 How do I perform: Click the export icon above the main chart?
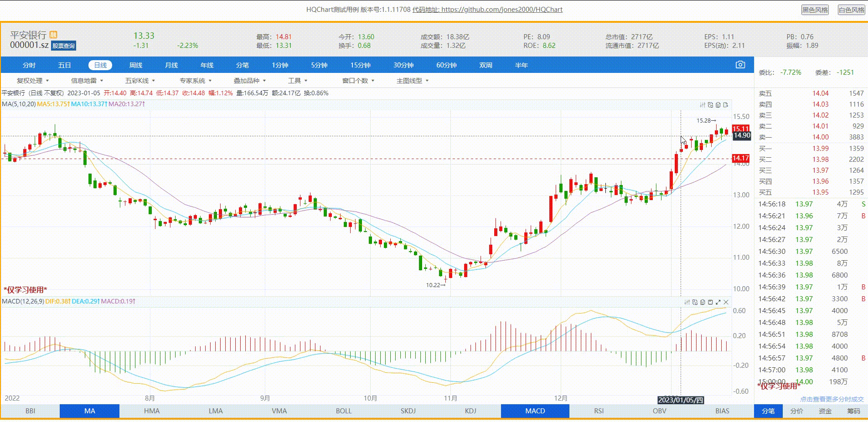(x=725, y=105)
